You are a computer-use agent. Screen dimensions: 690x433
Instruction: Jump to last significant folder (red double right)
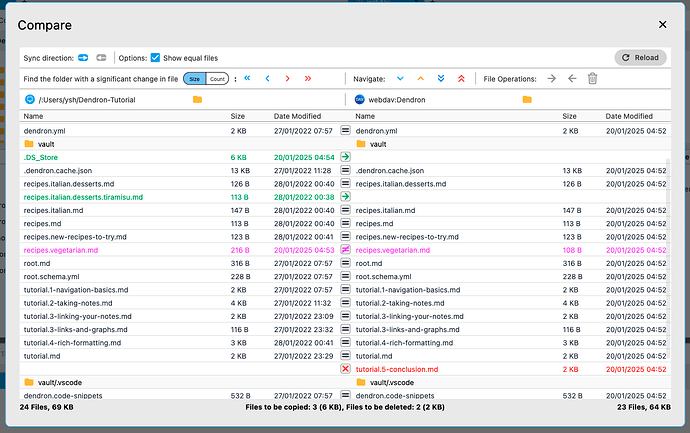pos(308,78)
